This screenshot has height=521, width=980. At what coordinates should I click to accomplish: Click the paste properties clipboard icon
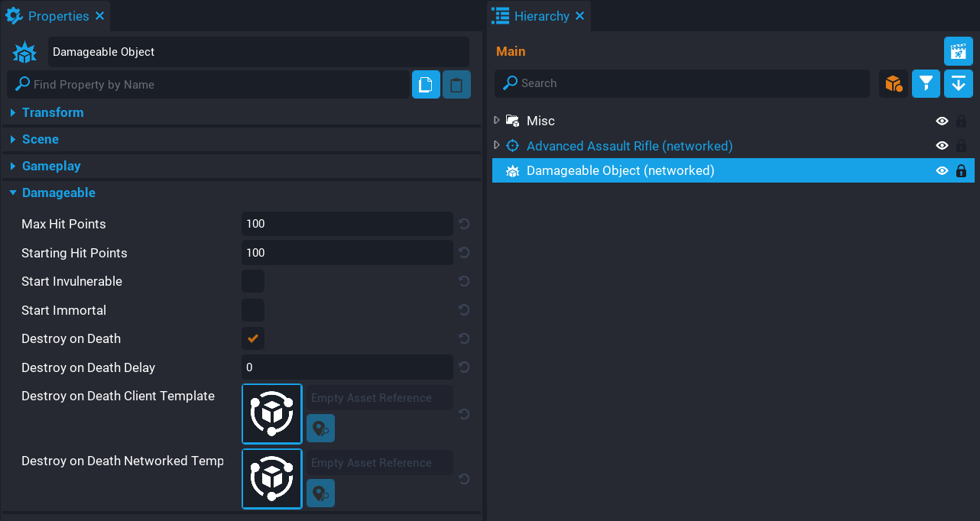[x=456, y=85]
